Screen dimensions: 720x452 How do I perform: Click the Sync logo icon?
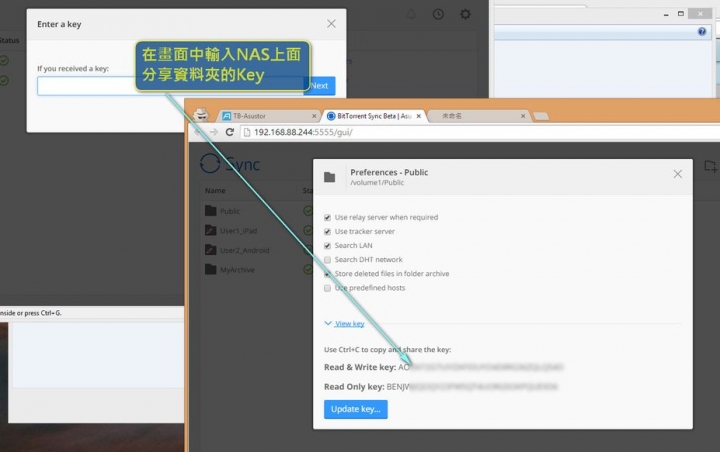[x=210, y=163]
